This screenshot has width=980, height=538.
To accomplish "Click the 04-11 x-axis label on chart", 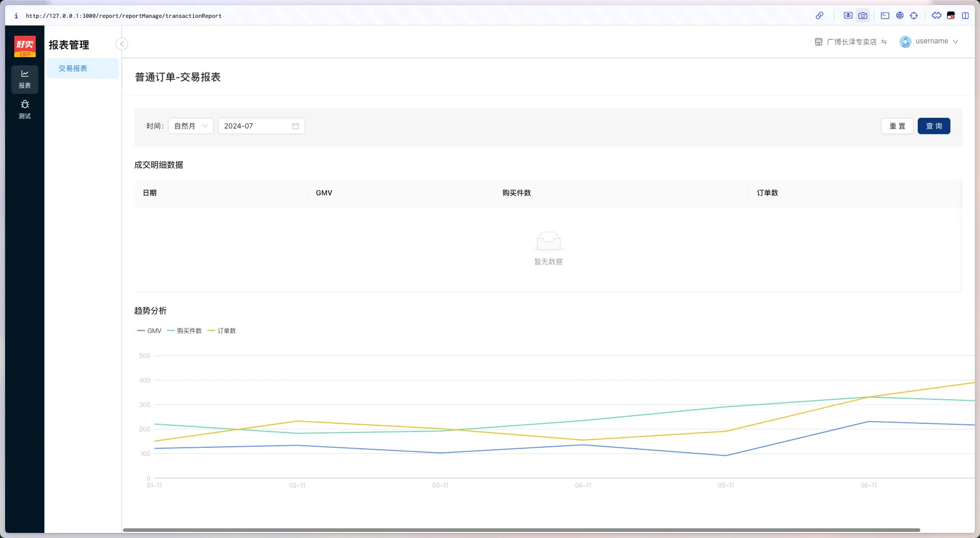I will click(583, 485).
